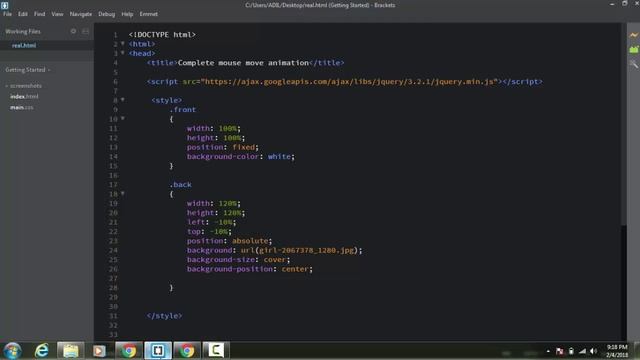Click the '-10%' value after left on line 21

pos(223,222)
